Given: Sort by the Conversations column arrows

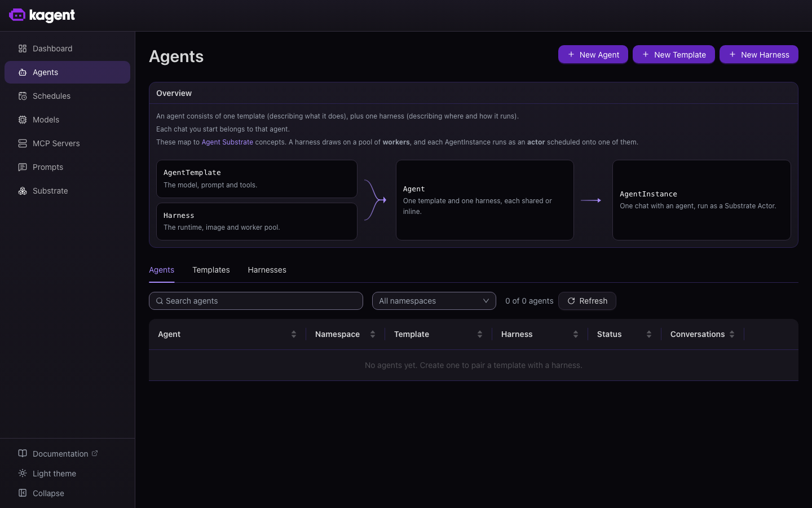Looking at the screenshot, I should click(732, 334).
